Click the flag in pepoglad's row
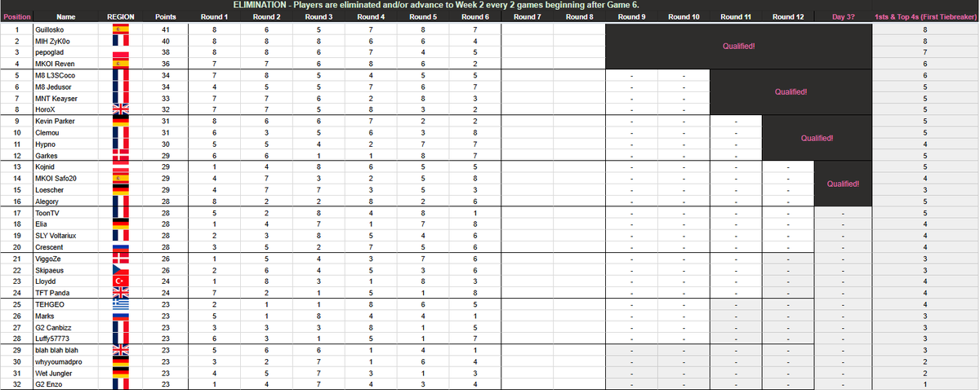This screenshot has width=980, height=390. 121,51
